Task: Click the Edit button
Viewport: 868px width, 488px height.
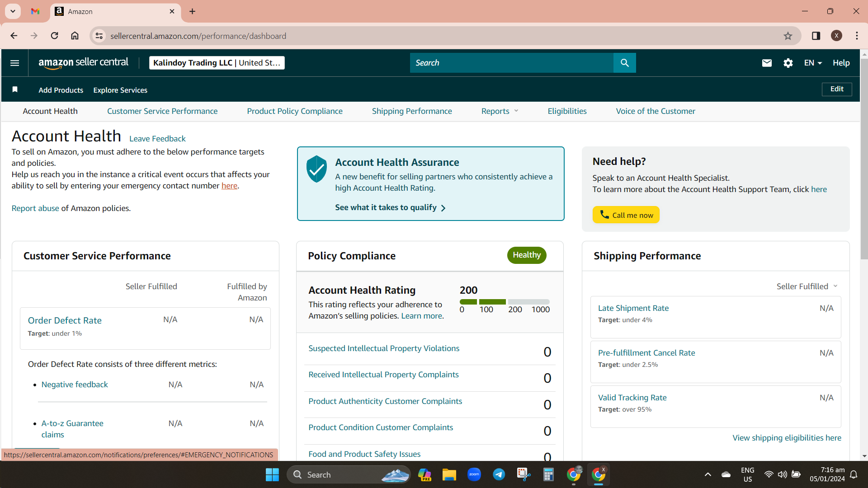Action: click(837, 89)
